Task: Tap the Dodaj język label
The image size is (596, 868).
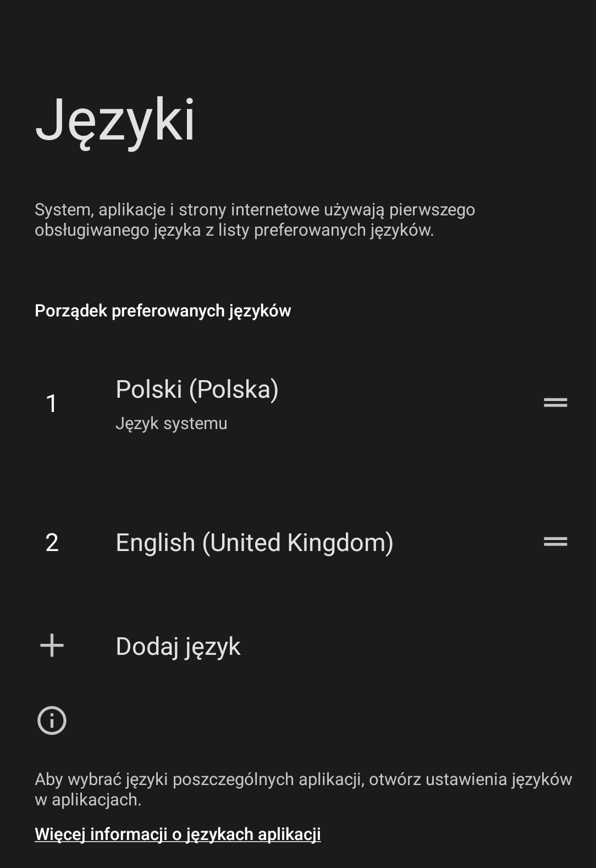Action: click(178, 647)
